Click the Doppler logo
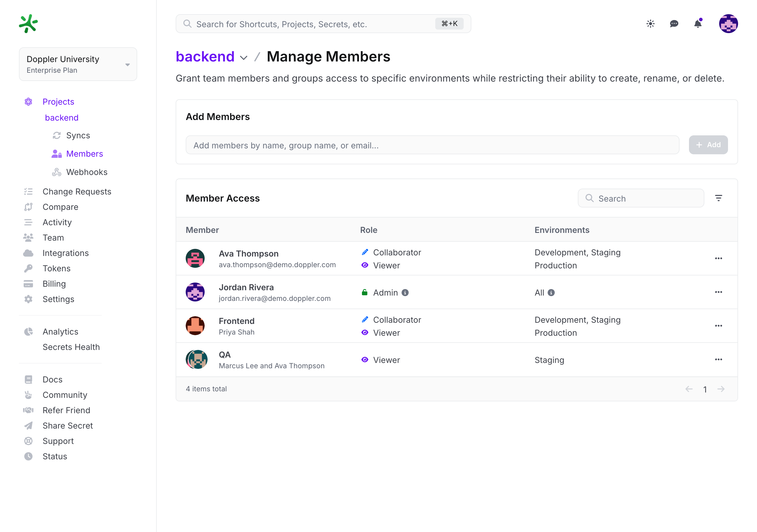This screenshot has height=532, width=757. point(28,23)
